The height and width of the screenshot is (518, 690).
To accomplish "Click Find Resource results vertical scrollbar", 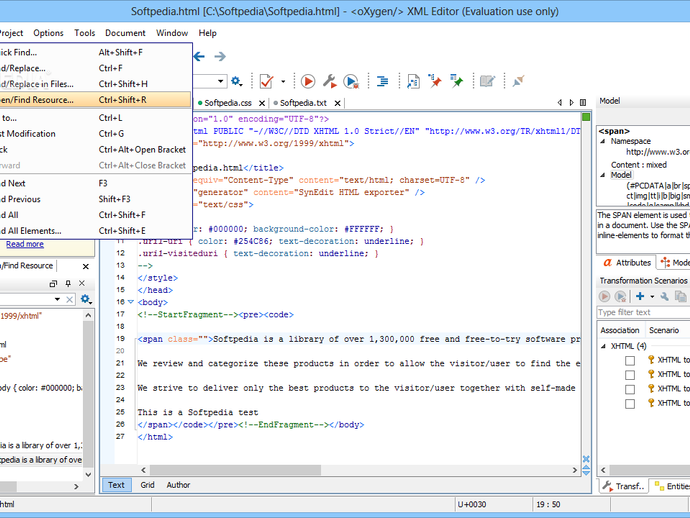I will click(88, 394).
